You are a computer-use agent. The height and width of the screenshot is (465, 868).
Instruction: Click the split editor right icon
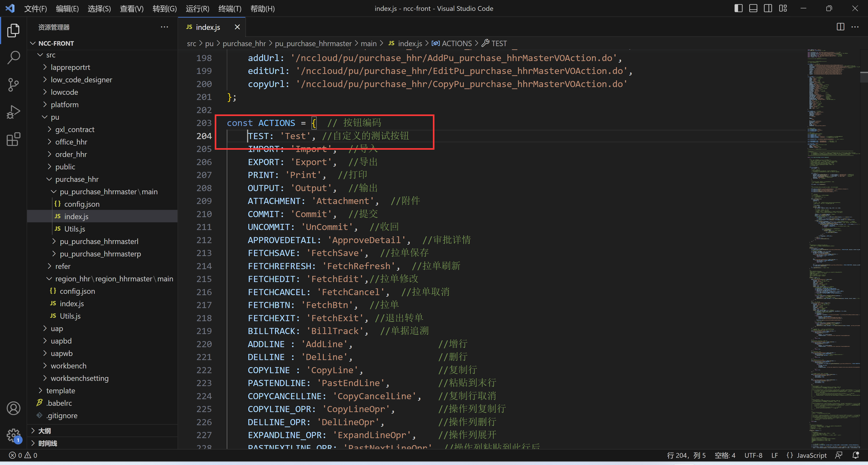point(840,27)
